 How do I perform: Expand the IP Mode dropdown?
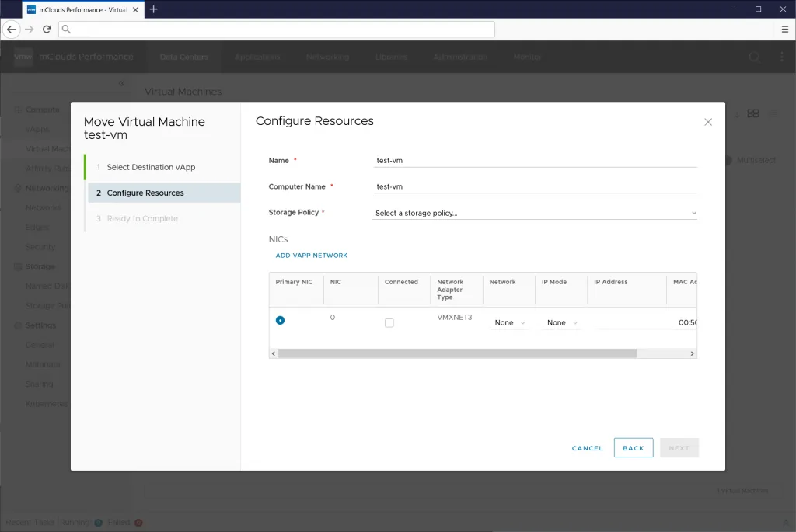(x=562, y=322)
